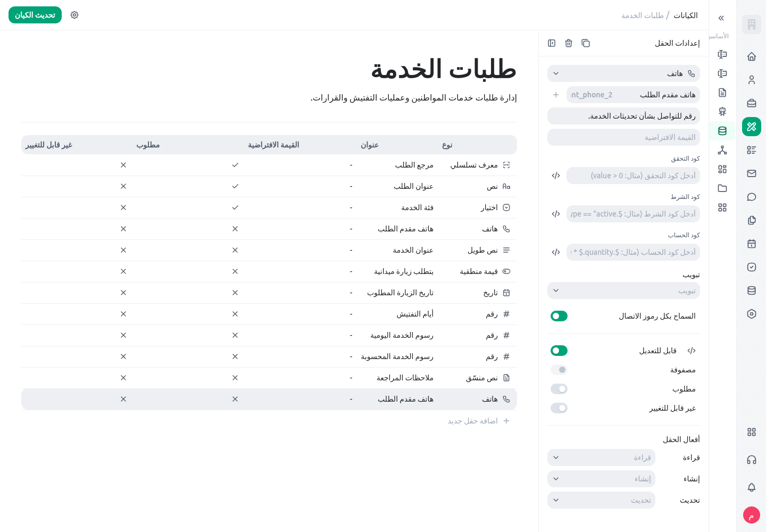This screenshot has width=766, height=532.
Task: Select the 'يتطلب زيارة ميدانية' boolean row
Action: (x=269, y=271)
